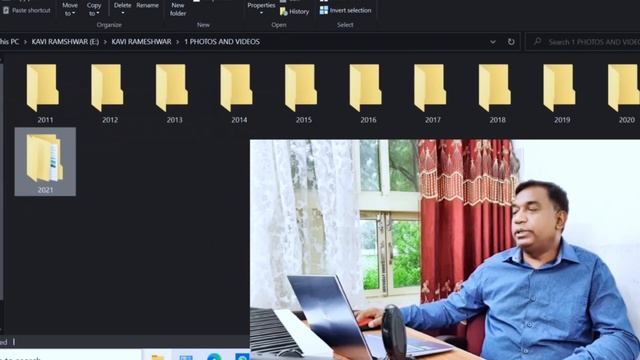The width and height of the screenshot is (640, 360).
Task: Select the 2012 folder
Action: point(109,93)
